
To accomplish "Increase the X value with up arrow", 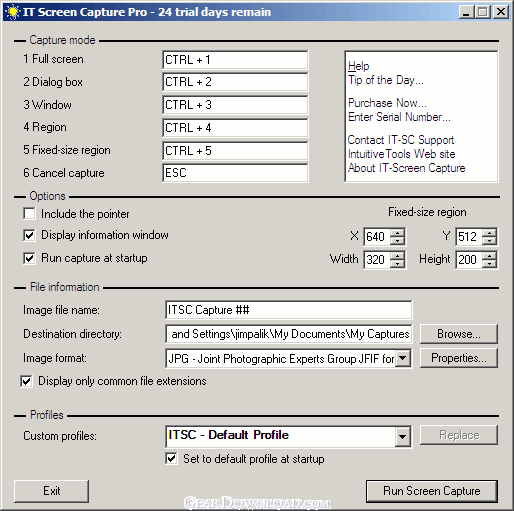I will tap(397, 233).
